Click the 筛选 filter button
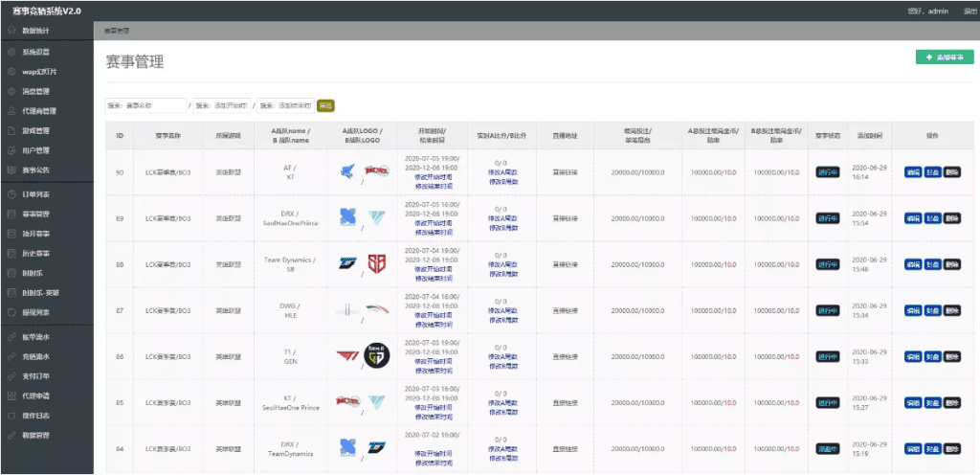 pyautogui.click(x=325, y=105)
